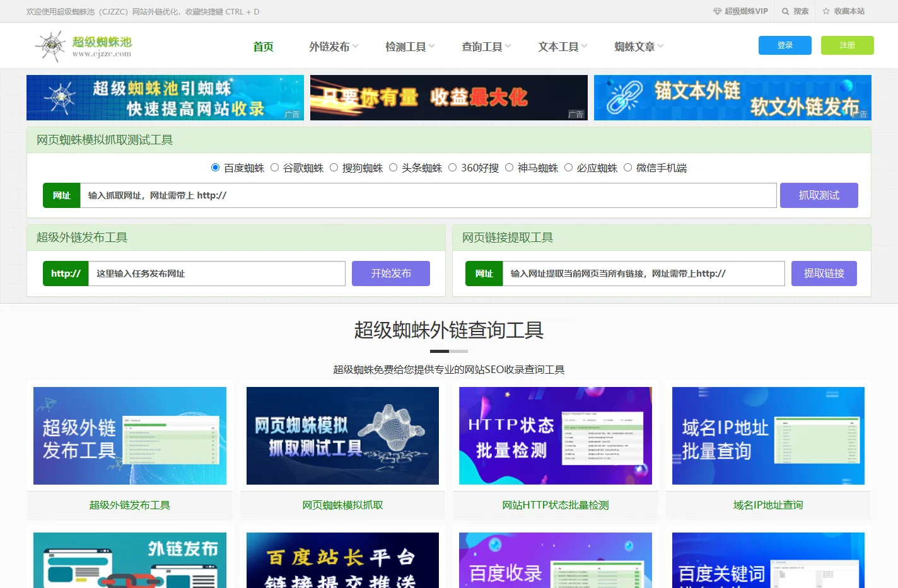Image resolution: width=898 pixels, height=588 pixels.
Task: Expand the 蜘蛛文章 dropdown menu
Action: coord(639,47)
